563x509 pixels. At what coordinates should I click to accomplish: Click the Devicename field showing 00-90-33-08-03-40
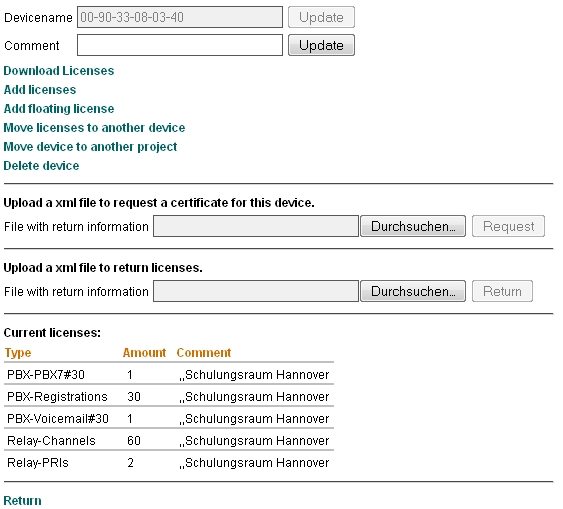[180, 17]
